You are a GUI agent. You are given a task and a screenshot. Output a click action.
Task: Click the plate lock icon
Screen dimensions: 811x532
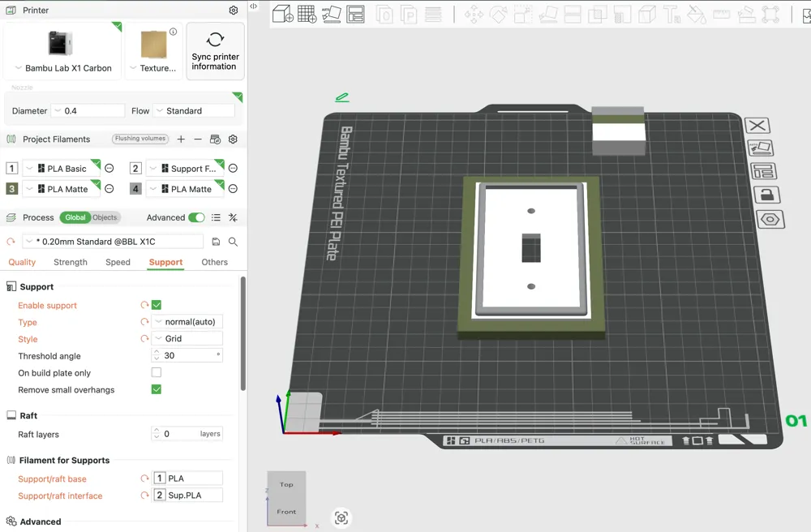pyautogui.click(x=766, y=195)
